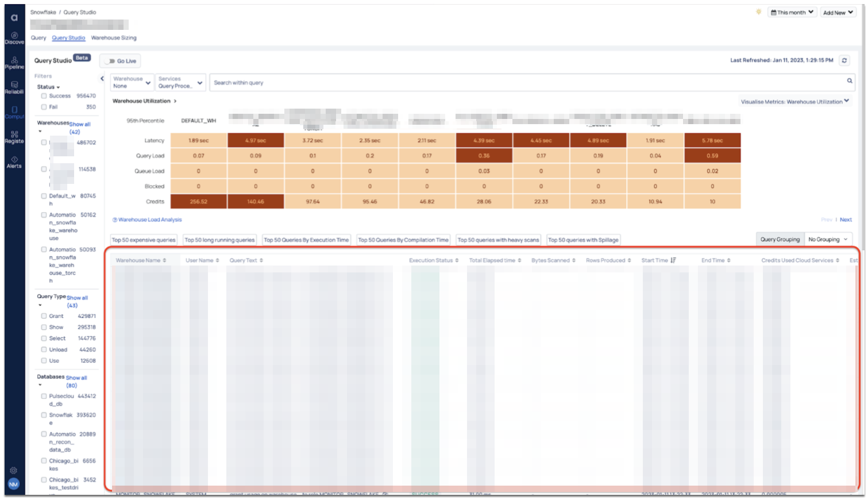Switch to the Warehouse Sizing tab

pyautogui.click(x=113, y=37)
